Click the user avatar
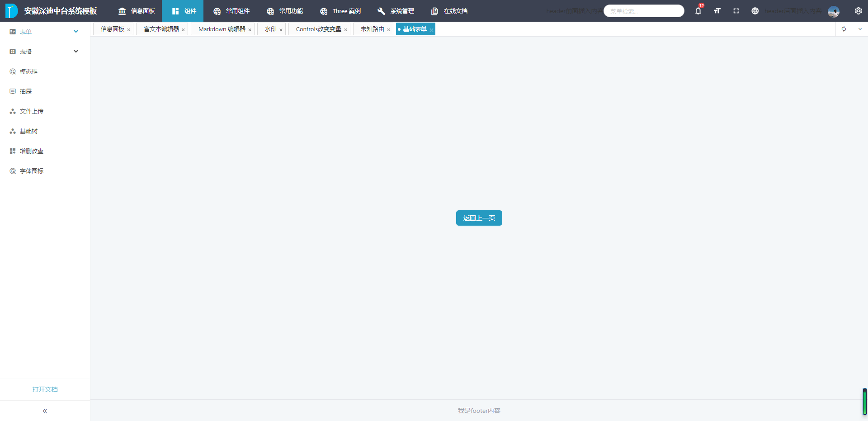The width and height of the screenshot is (868, 421). click(x=834, y=12)
